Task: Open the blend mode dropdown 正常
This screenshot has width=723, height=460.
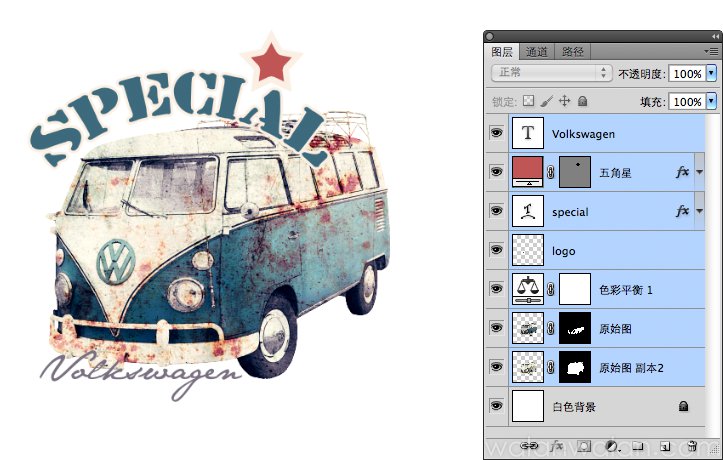Action: 551,73
